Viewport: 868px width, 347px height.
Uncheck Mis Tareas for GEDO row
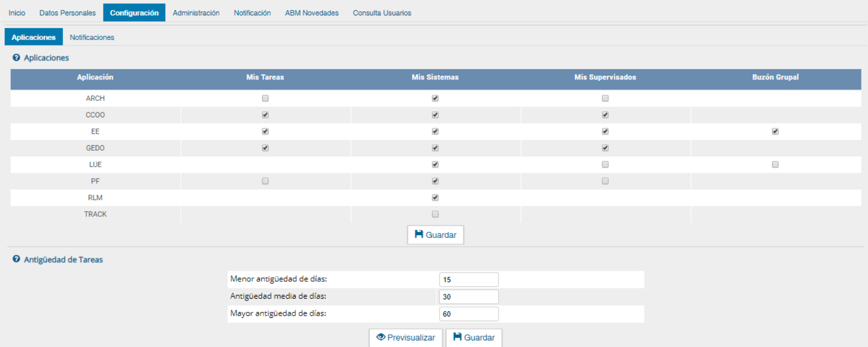(x=265, y=148)
